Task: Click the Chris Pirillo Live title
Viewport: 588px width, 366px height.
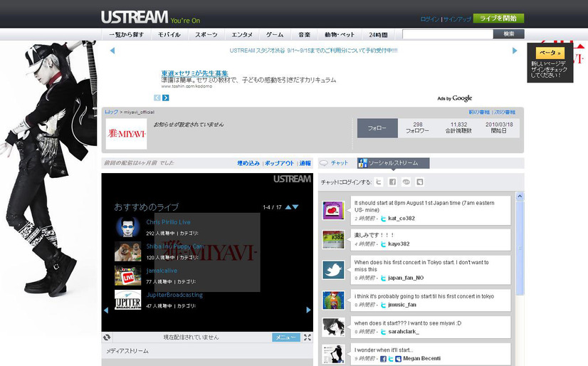Action: click(x=168, y=222)
